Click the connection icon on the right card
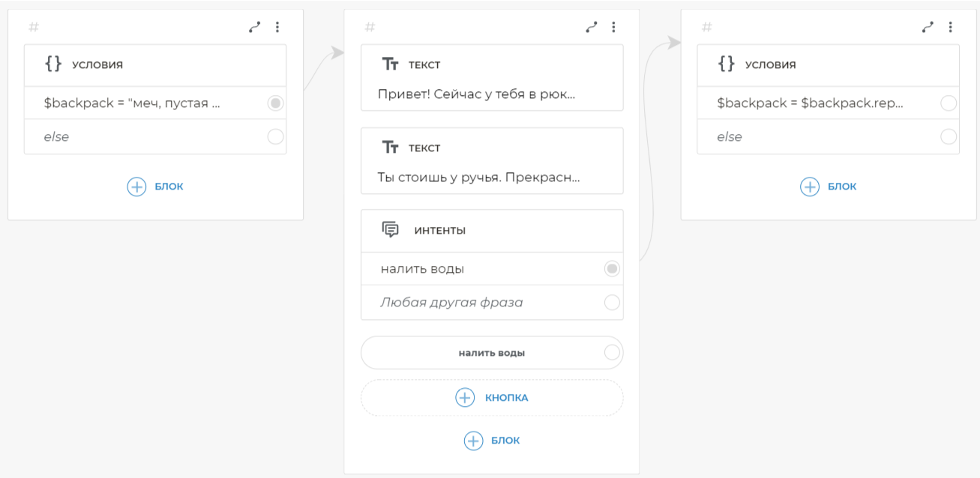 928,27
